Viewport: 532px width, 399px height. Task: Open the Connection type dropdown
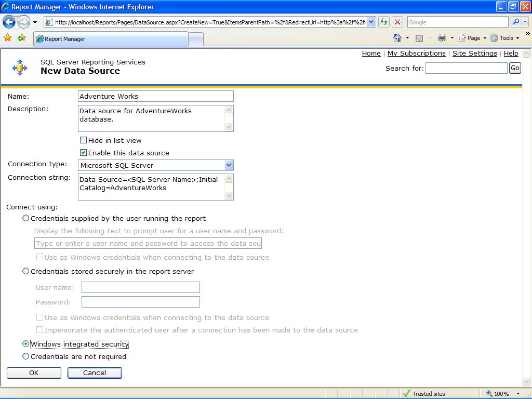(156, 165)
